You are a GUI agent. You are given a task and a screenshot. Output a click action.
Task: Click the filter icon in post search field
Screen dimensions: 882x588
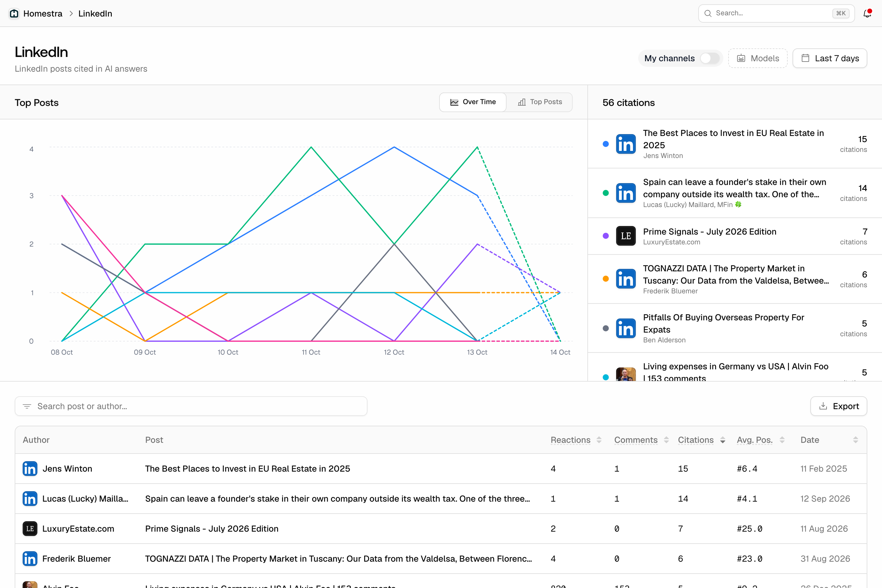tap(27, 406)
